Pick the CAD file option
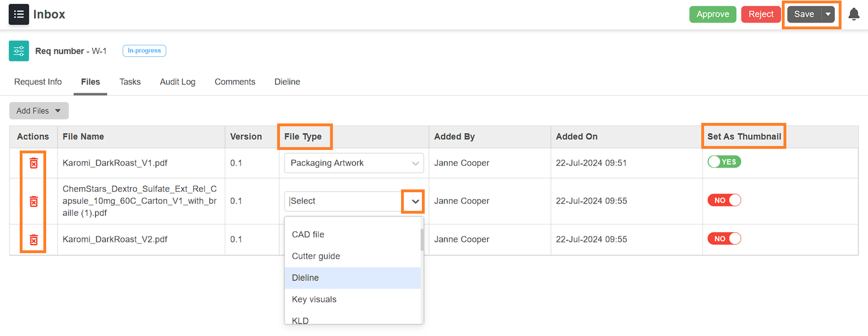The image size is (868, 336). click(353, 235)
